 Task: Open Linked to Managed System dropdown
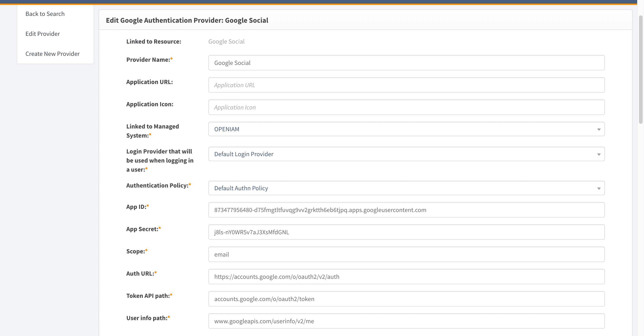tap(406, 129)
